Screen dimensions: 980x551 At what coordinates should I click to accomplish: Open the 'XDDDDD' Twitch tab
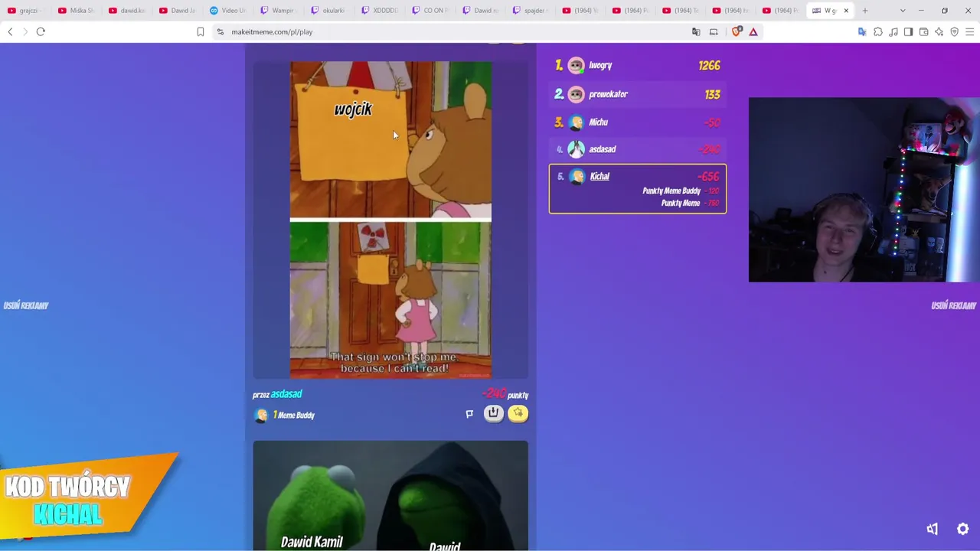(379, 11)
